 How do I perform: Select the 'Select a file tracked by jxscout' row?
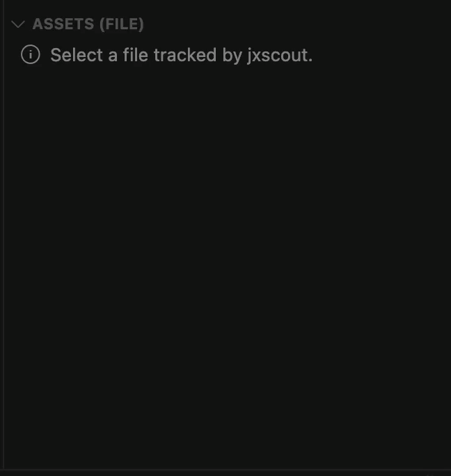pos(181,55)
